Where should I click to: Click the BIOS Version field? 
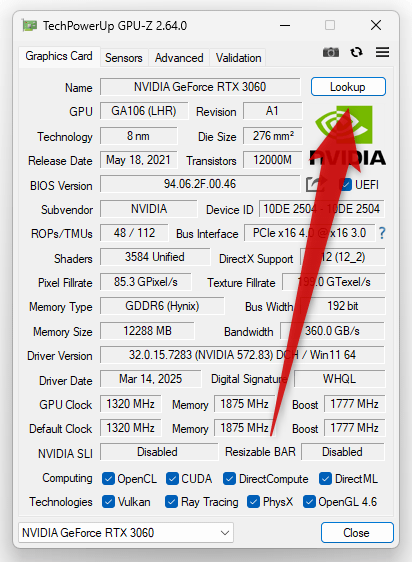(x=200, y=184)
